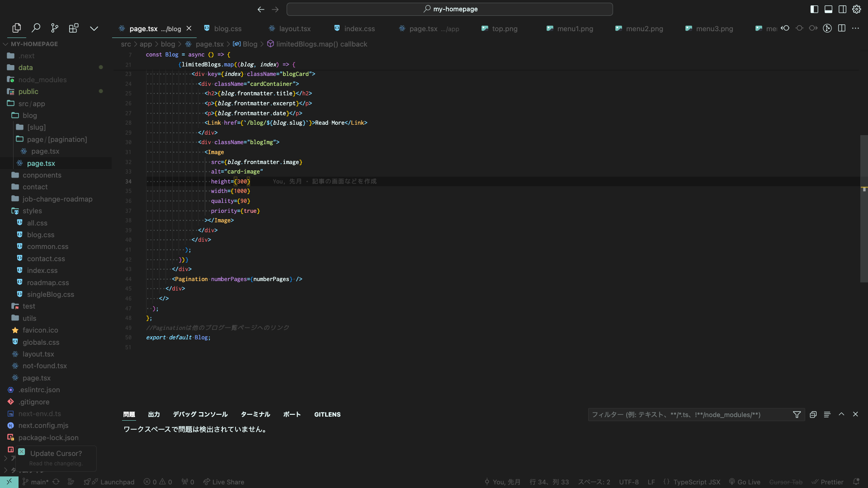Toggle the bottom panel layout button
Image resolution: width=868 pixels, height=488 pixels.
coord(828,9)
